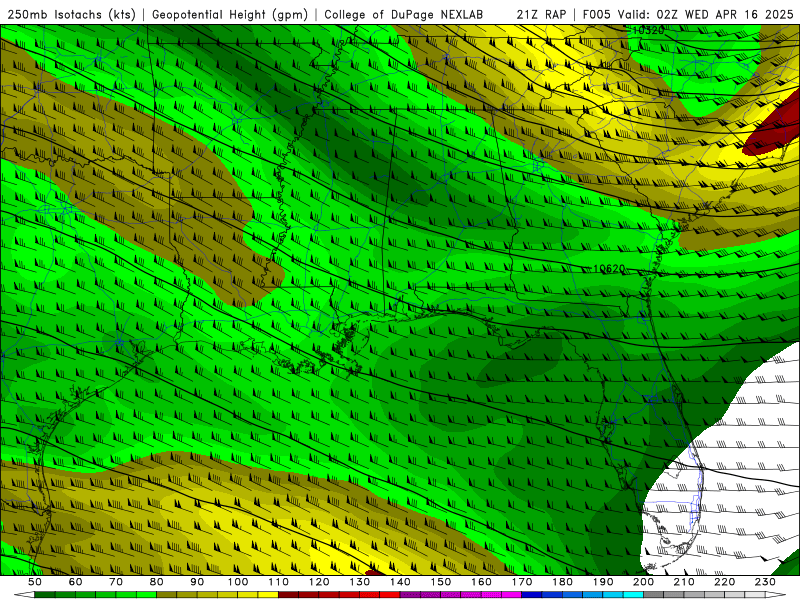The image size is (800, 600).
Task: Click the 180 value on the color scale
Action: [x=562, y=582]
